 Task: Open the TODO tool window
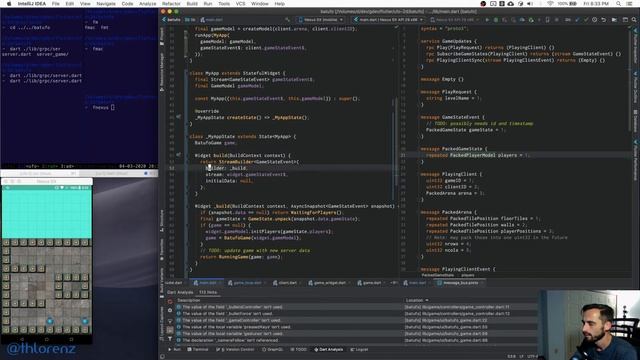(298, 349)
